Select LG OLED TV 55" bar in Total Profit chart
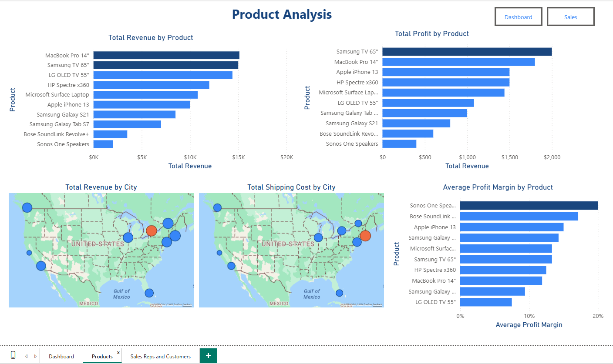 [x=428, y=103]
